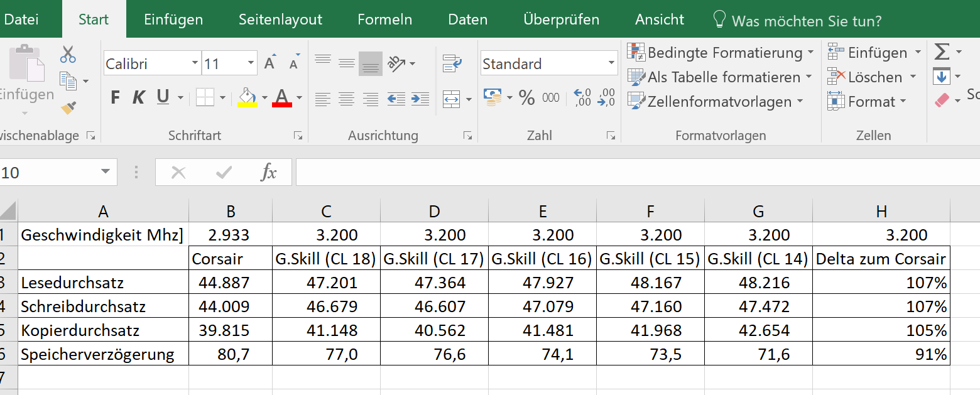
Task: Click Einfügen in the Zellen group
Action: 874,53
